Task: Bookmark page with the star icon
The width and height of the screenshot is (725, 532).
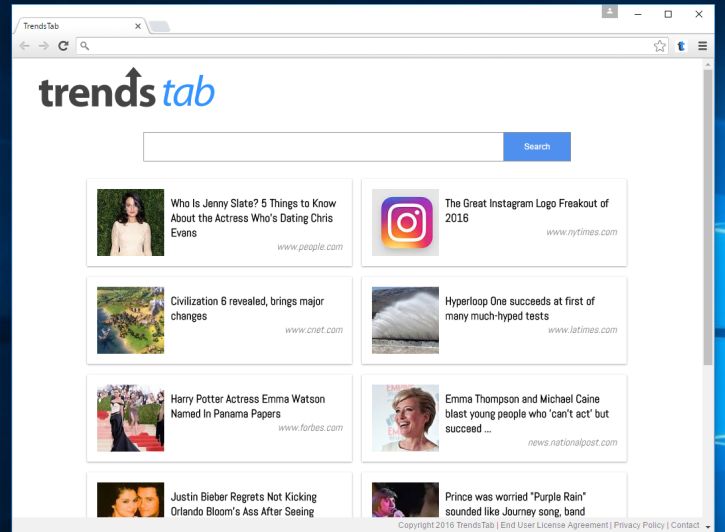Action: (x=659, y=46)
